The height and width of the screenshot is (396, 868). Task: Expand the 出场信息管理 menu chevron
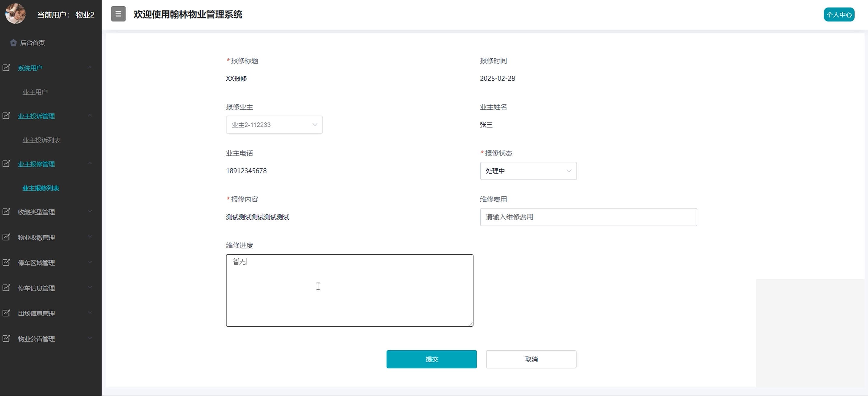coord(90,313)
